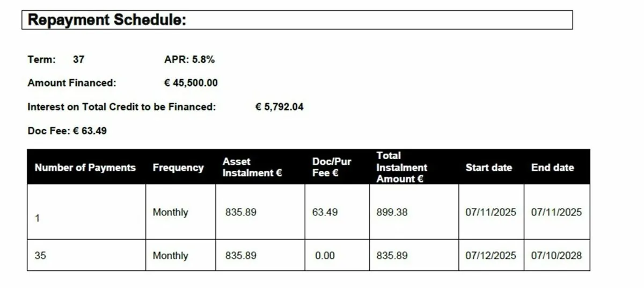This screenshot has height=288, width=644.
Task: Click the Amount Financed label
Action: (71, 83)
